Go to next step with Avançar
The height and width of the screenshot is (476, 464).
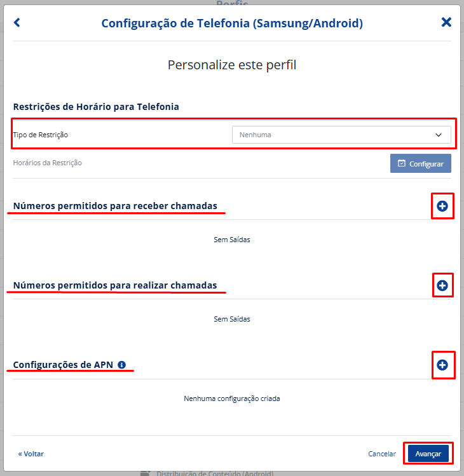428,454
